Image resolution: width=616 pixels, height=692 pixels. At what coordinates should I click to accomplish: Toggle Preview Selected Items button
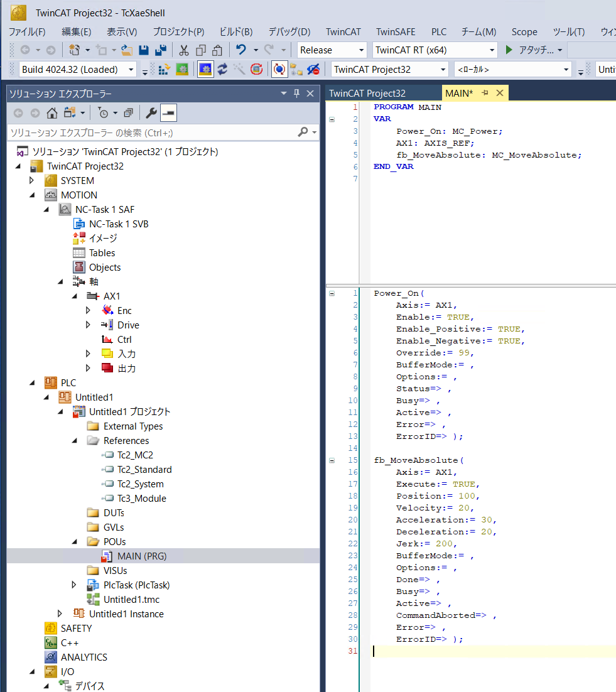point(168,113)
